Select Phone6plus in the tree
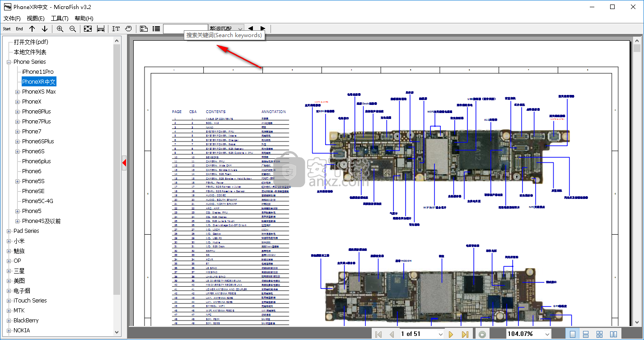Image resolution: width=644 pixels, height=340 pixels. (37, 161)
